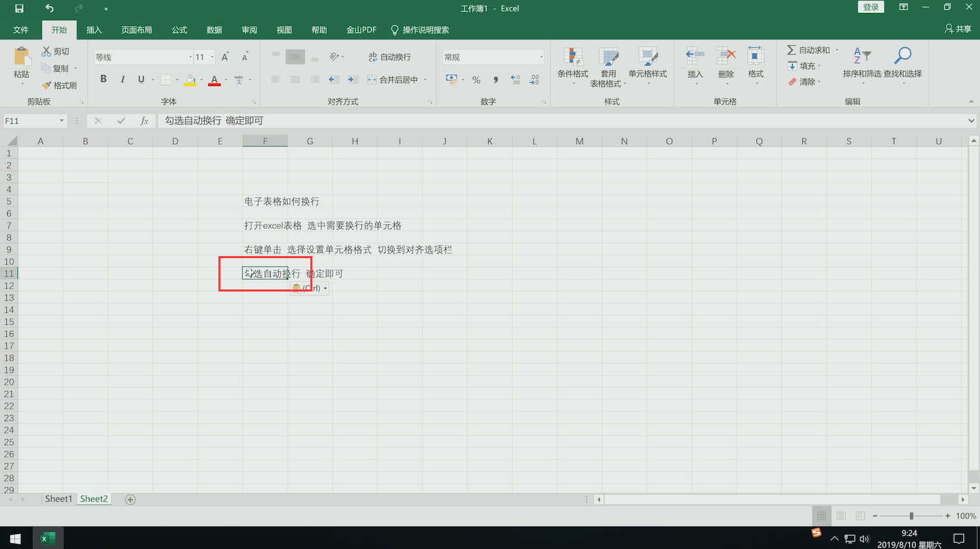Toggle left horizontal text alignment
This screenshot has width=980, height=549.
[276, 80]
